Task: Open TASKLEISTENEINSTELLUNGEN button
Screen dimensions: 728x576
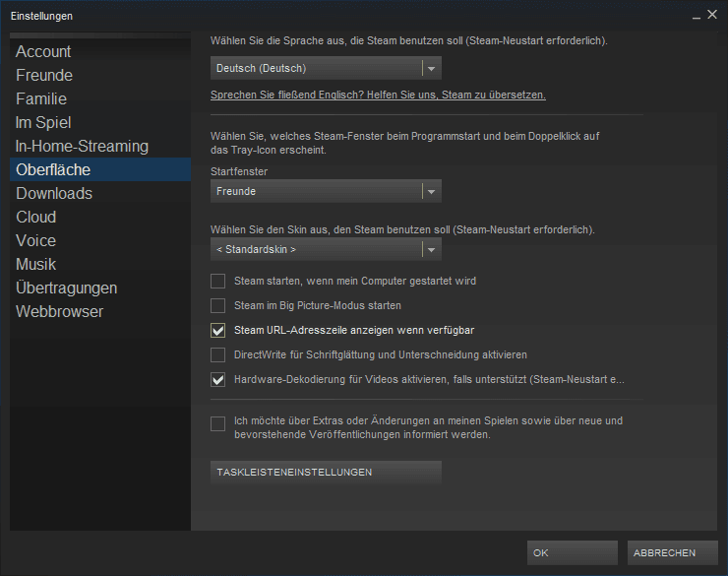Action: coord(326,473)
